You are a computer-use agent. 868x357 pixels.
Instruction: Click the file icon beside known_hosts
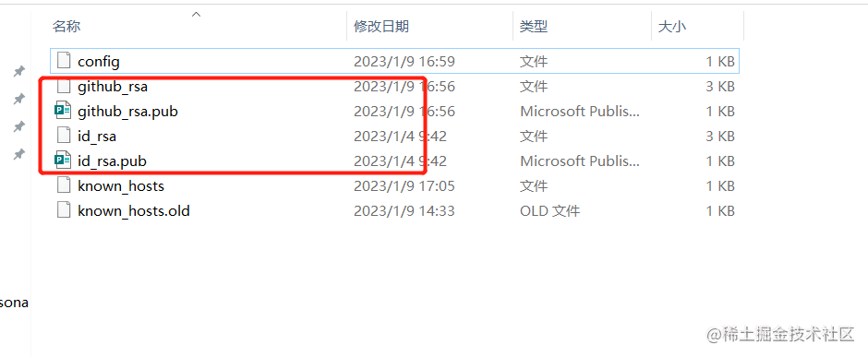[x=65, y=185]
